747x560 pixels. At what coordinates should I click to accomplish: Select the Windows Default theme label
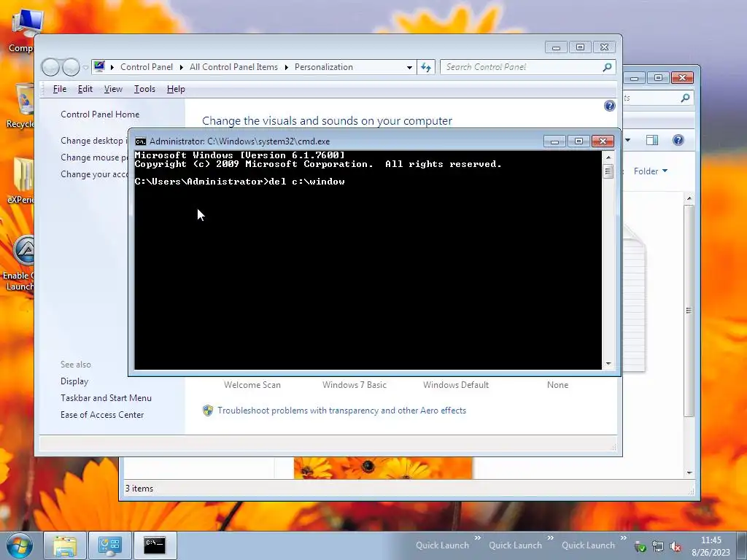[x=455, y=385]
